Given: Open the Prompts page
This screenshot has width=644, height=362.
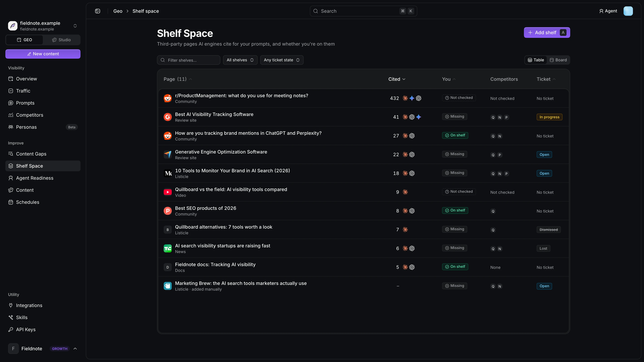Looking at the screenshot, I should [x=43, y=103].
